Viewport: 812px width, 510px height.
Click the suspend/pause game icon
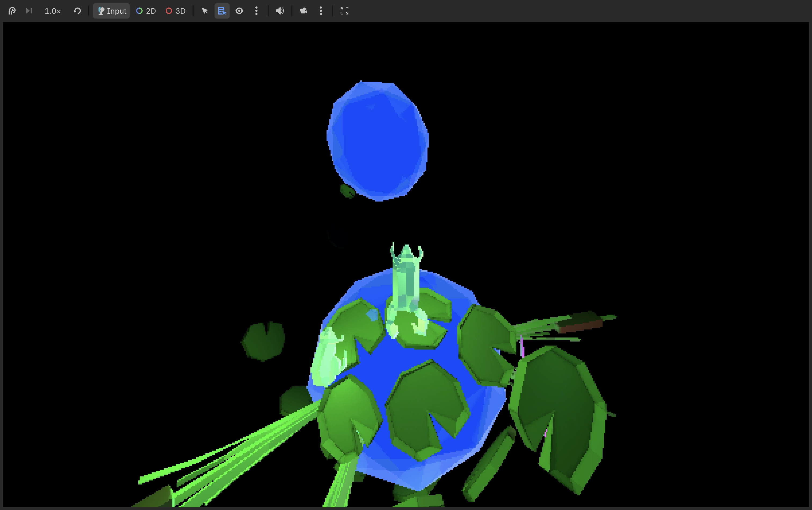tap(12, 11)
